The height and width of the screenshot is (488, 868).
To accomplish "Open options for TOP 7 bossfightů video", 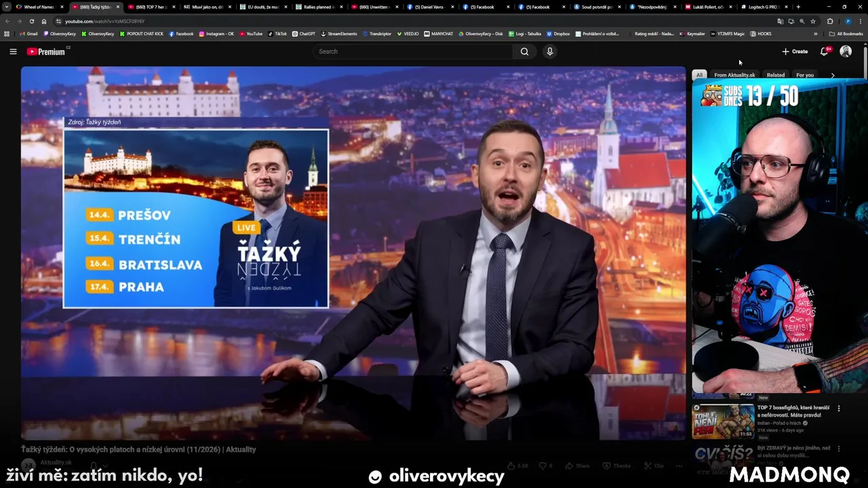I will click(x=839, y=409).
